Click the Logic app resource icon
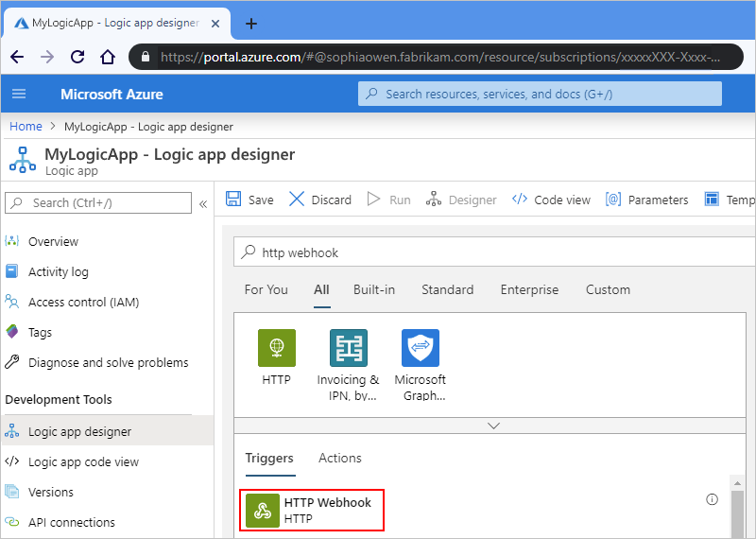 [x=22, y=160]
